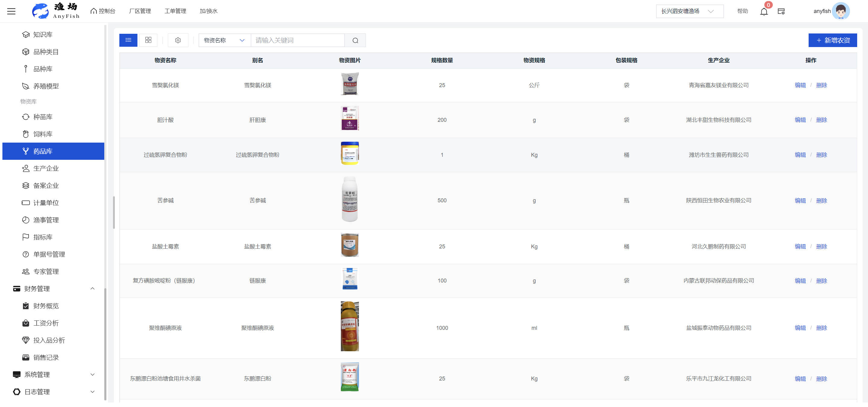Switch to grid card view
The image size is (868, 407).
click(148, 40)
